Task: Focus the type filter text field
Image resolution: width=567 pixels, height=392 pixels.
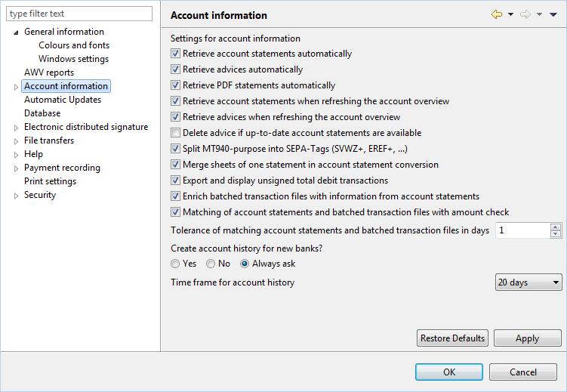Action: pos(79,14)
